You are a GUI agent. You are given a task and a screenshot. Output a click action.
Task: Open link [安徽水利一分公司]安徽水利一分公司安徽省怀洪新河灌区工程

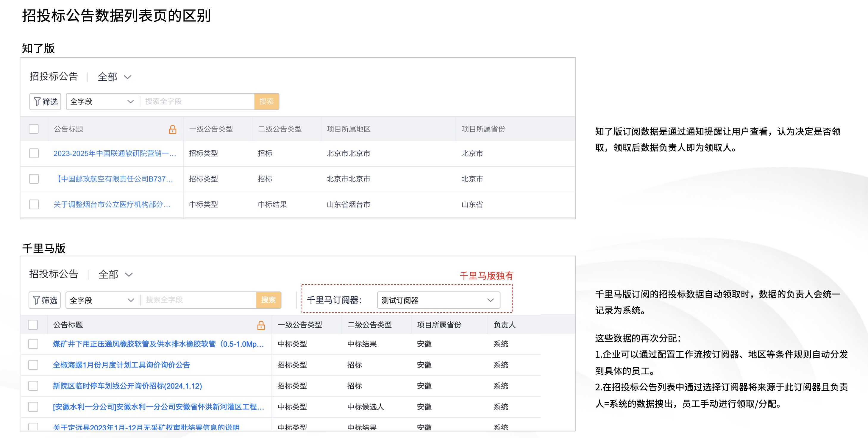pyautogui.click(x=158, y=407)
